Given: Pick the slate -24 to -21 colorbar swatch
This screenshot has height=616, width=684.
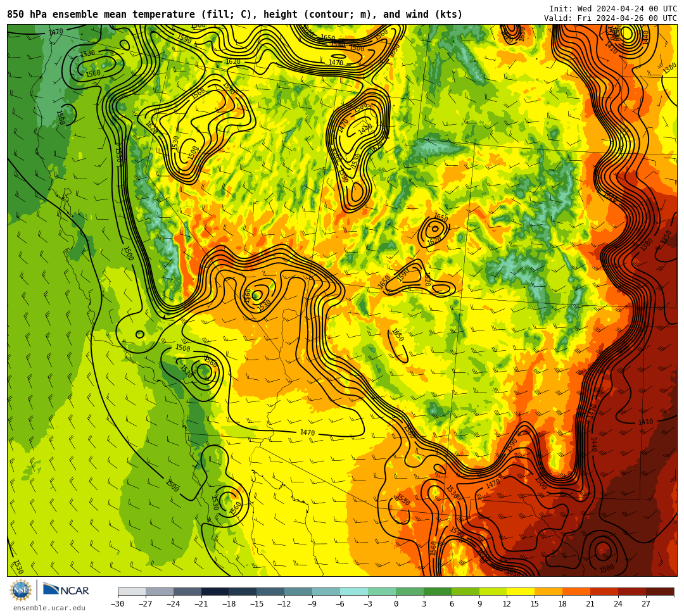Looking at the screenshot, I should pyautogui.click(x=187, y=591).
